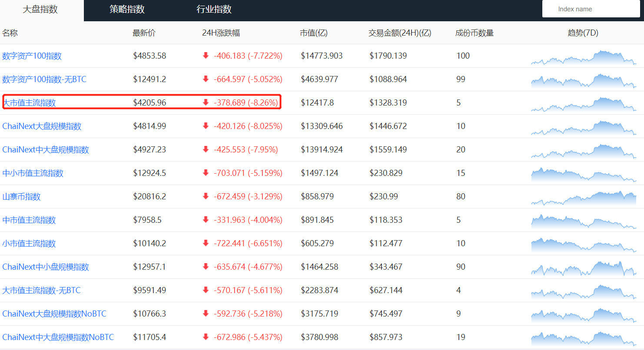Switch to the 大盘指数 tab
644x350 pixels.
click(x=40, y=10)
